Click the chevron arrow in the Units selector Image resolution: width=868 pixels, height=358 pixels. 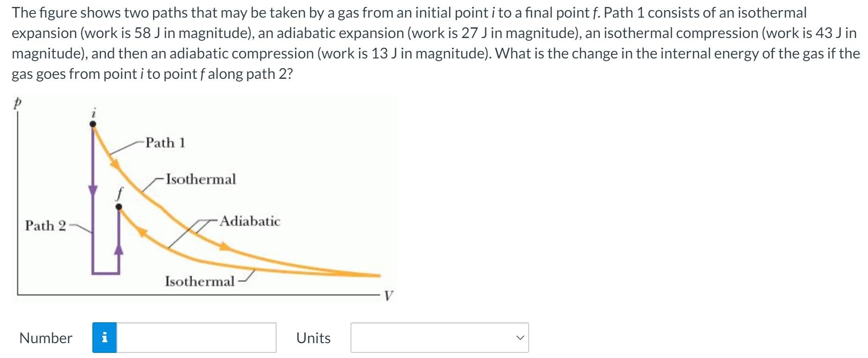[521, 338]
